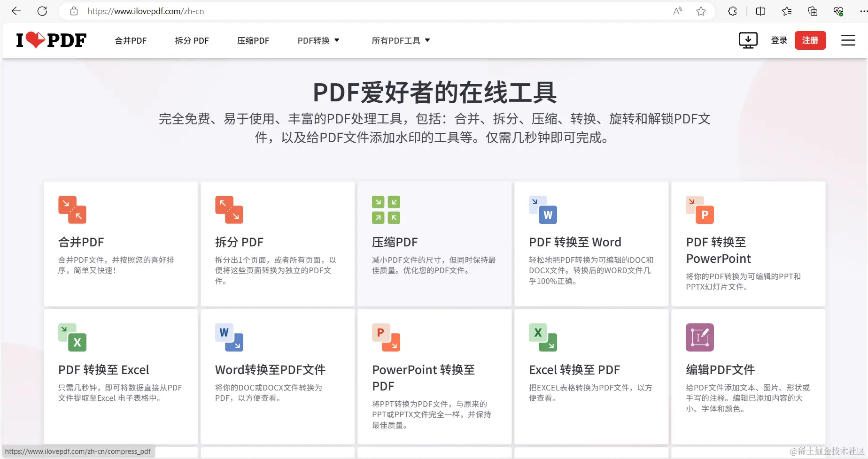Viewport: 868px width, 459px height.
Task: Open the PowerPoint 转换至 PDF title
Action: point(424,378)
